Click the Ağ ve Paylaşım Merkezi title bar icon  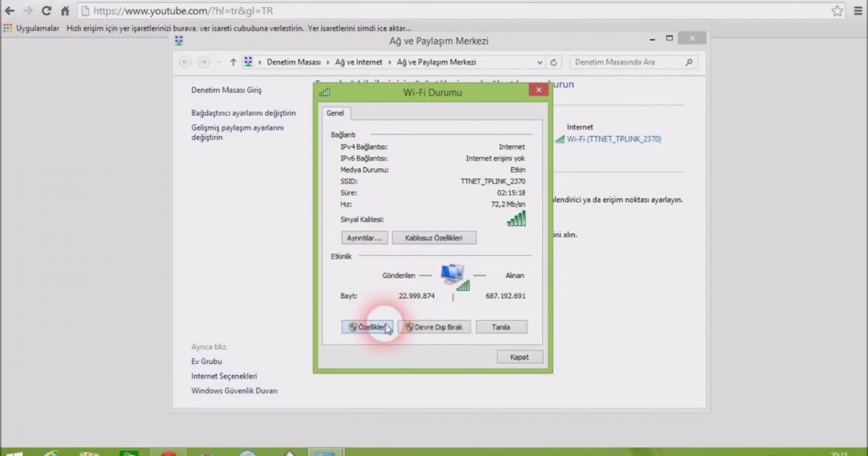(179, 41)
